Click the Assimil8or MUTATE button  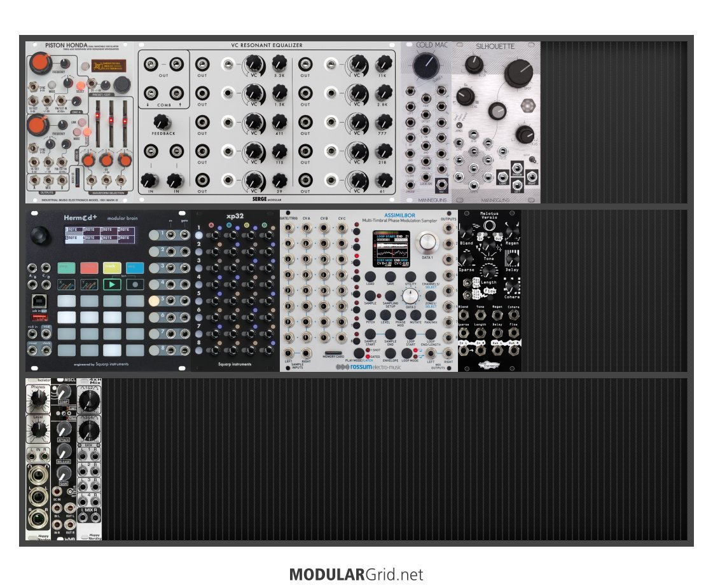(415, 315)
